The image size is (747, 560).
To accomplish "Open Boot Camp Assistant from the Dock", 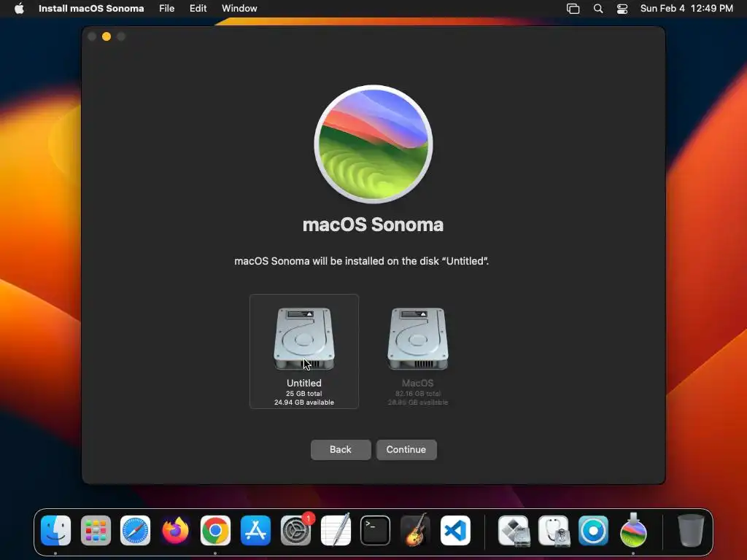I will (514, 531).
